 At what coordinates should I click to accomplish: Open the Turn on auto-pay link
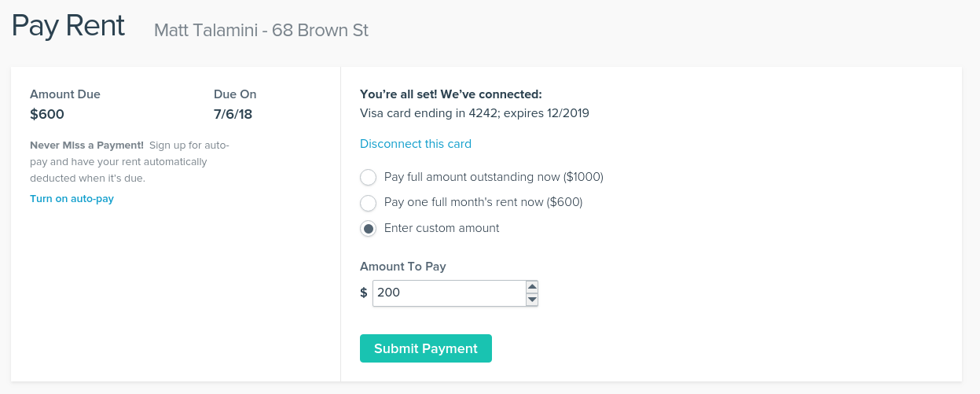point(72,199)
